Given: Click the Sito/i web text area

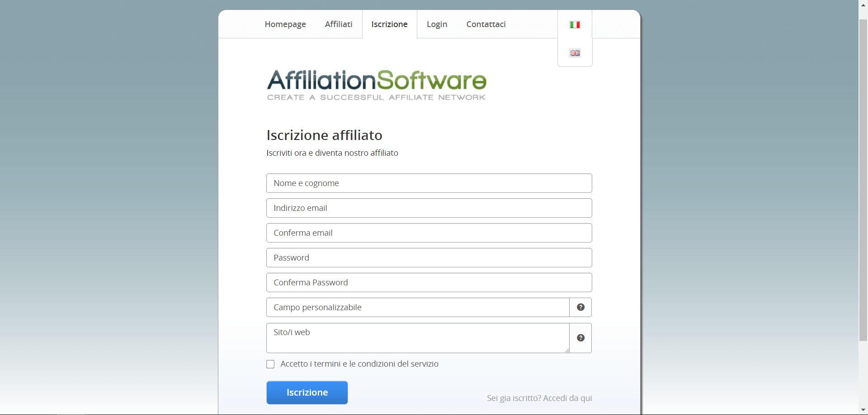Looking at the screenshot, I should coord(417,338).
